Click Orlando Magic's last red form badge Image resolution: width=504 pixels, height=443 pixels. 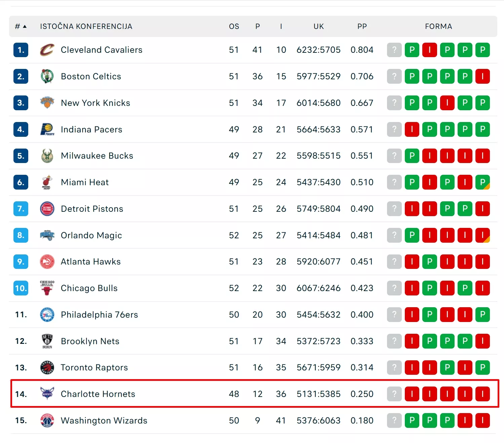482,235
